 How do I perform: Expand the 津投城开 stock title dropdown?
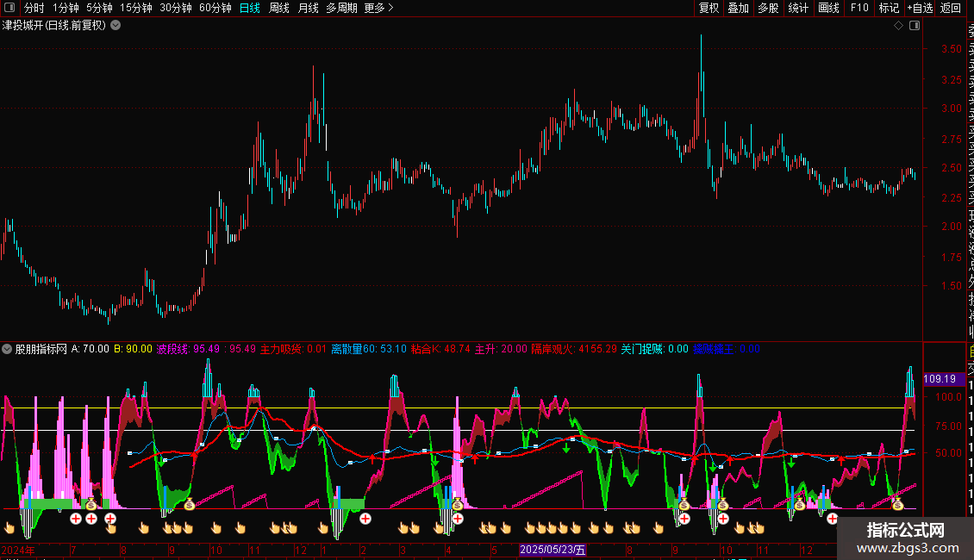116,26
